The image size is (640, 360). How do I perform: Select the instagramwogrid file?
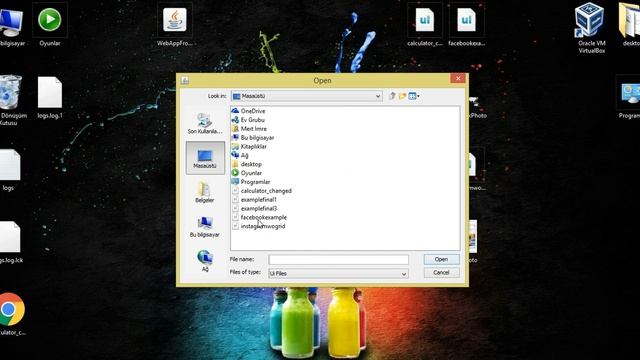click(258, 226)
